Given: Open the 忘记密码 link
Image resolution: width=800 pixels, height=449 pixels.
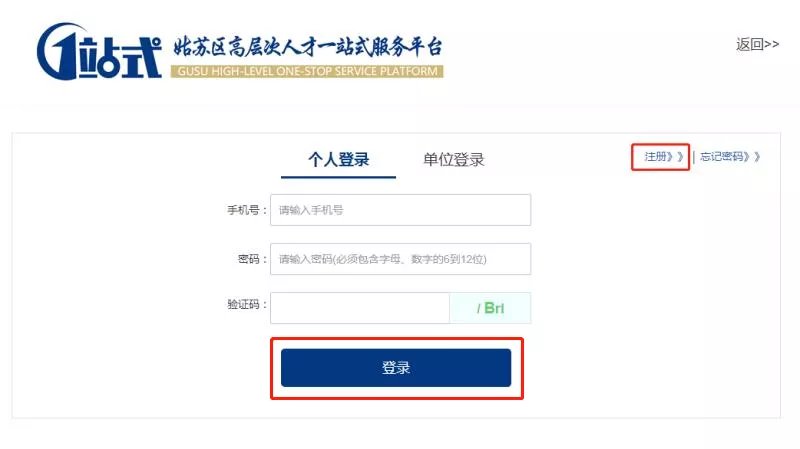Looking at the screenshot, I should point(723,157).
